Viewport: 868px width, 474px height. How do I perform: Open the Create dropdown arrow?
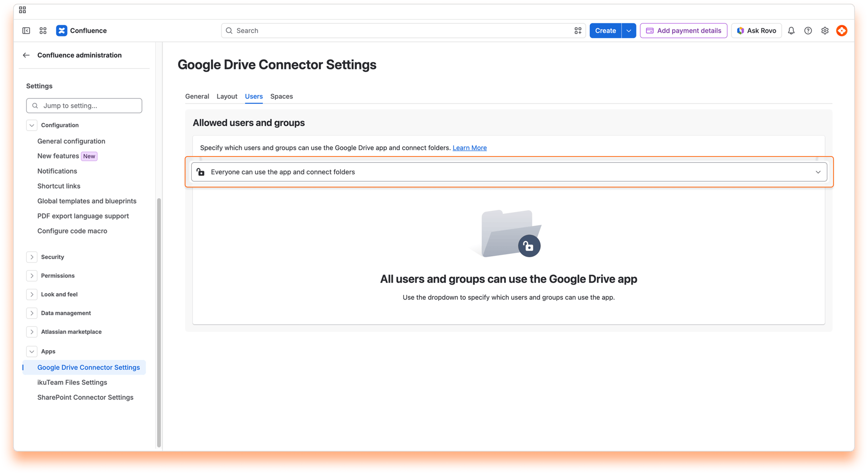tap(629, 31)
